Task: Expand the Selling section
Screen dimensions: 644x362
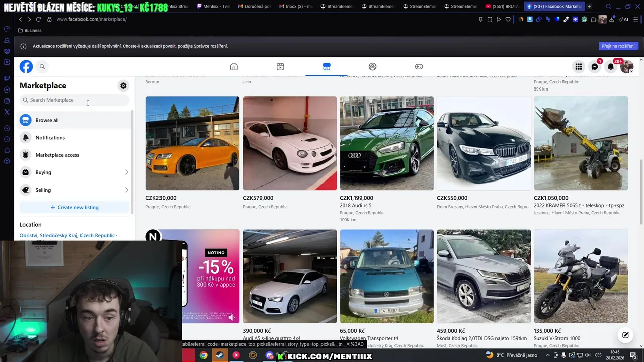Action: [74, 190]
